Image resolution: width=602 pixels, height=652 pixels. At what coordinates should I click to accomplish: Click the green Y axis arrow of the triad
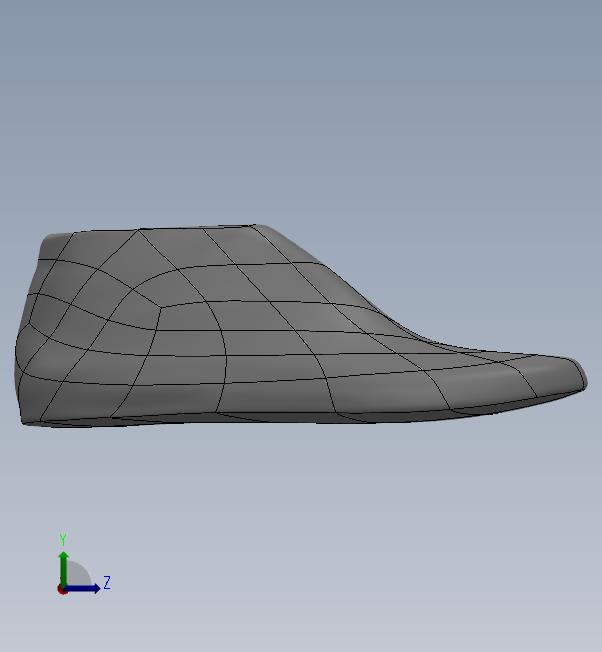(x=63, y=568)
